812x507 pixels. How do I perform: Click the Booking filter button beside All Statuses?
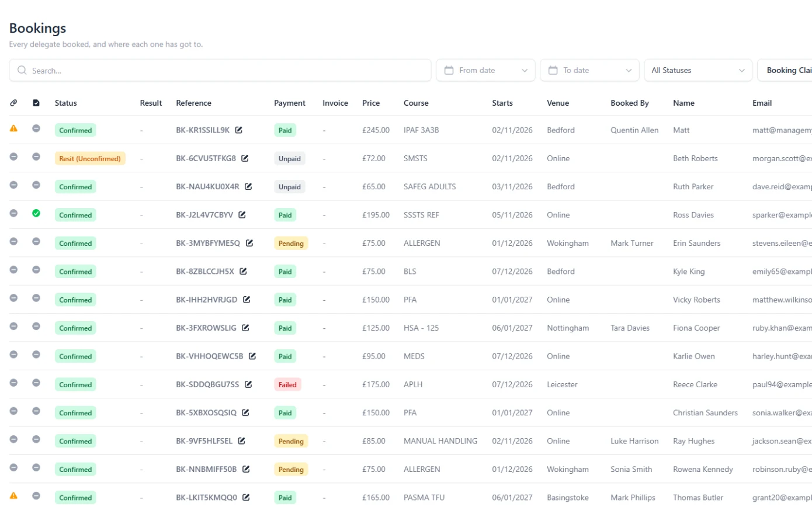click(785, 70)
